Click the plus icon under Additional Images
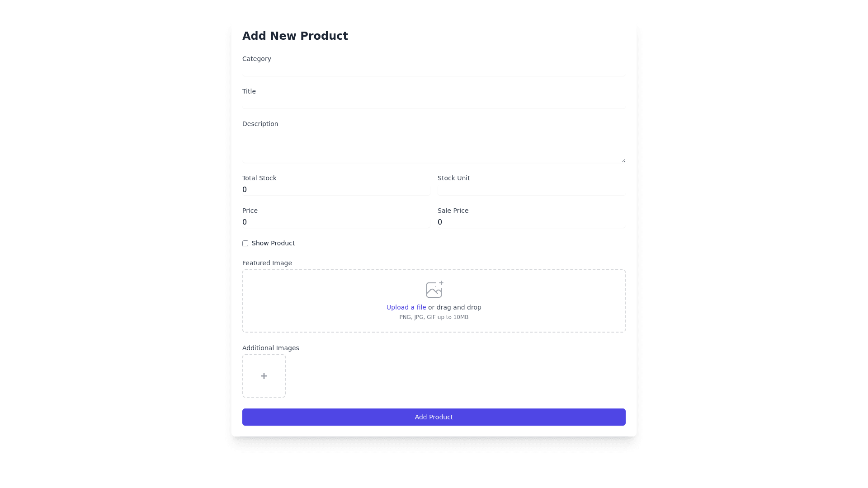This screenshot has width=868, height=488. pos(264,376)
